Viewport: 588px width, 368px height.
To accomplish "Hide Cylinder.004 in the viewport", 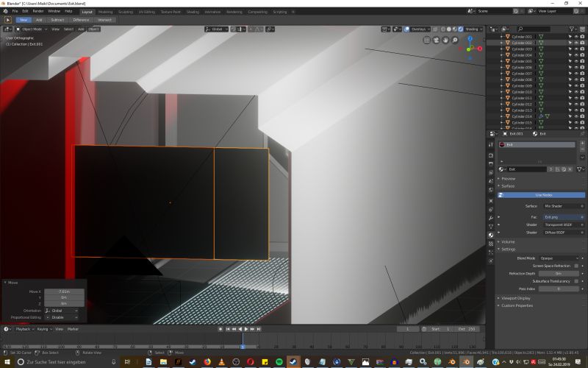I will pyautogui.click(x=576, y=55).
